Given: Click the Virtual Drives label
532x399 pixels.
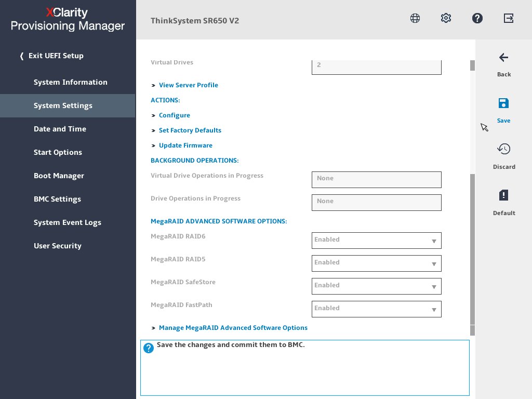Looking at the screenshot, I should [x=172, y=62].
